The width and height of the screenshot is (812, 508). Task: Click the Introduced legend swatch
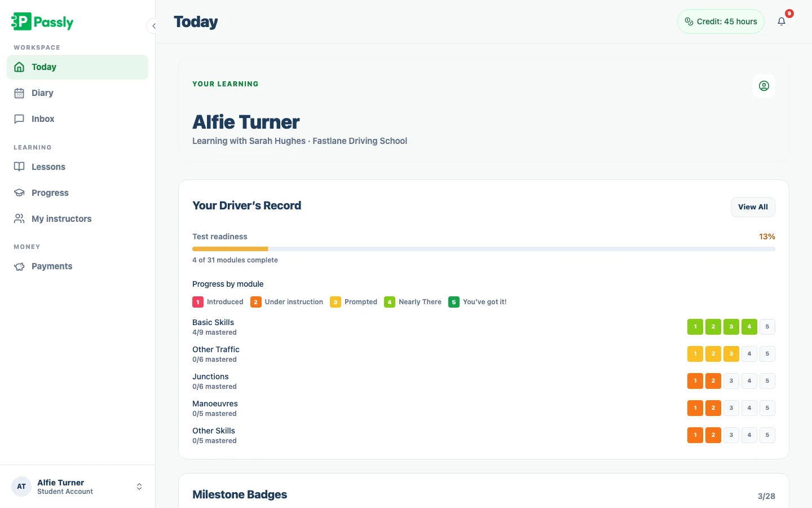(x=198, y=302)
